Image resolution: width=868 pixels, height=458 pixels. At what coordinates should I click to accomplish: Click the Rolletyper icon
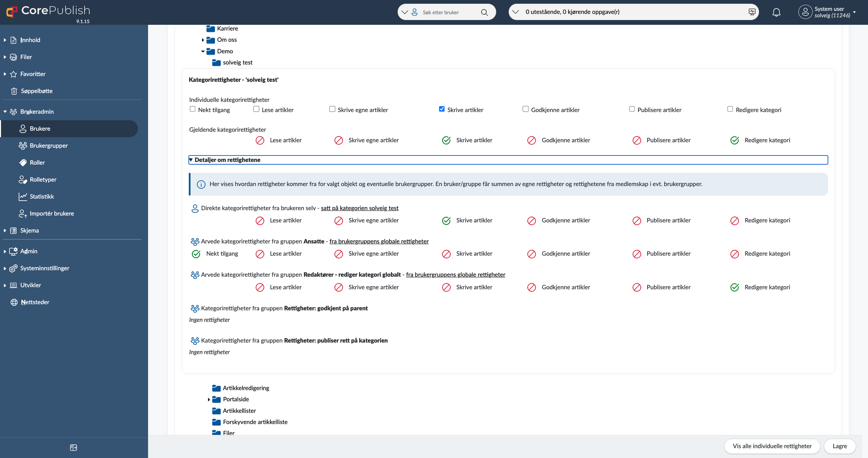click(x=23, y=180)
